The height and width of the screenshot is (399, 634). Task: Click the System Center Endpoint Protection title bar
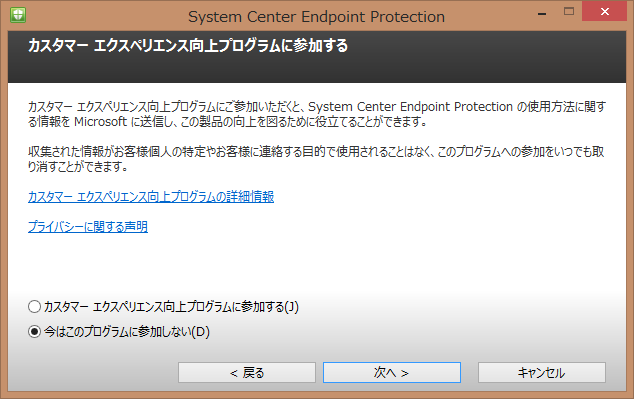point(316,17)
